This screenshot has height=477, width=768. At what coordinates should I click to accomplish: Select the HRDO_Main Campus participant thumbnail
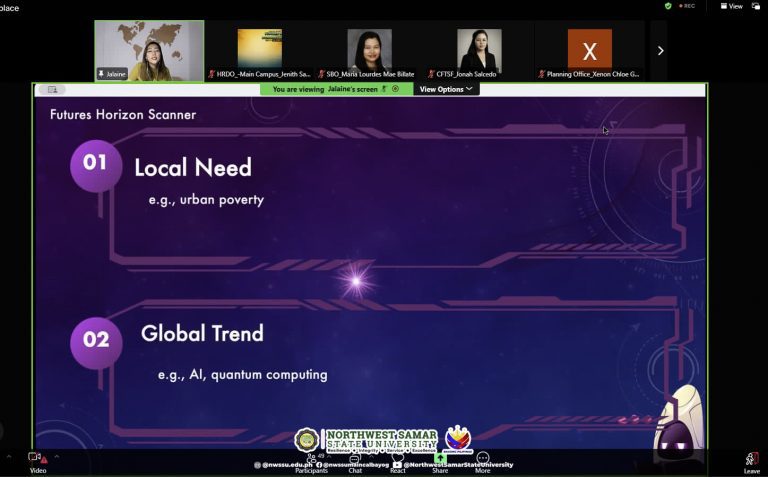pos(260,50)
